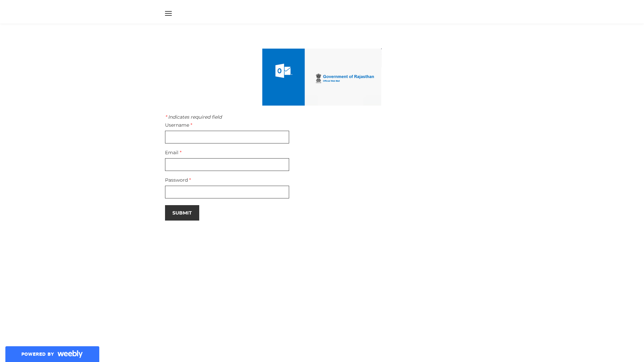The width and height of the screenshot is (644, 362).
Task: Click the Password field label
Action: point(176,180)
